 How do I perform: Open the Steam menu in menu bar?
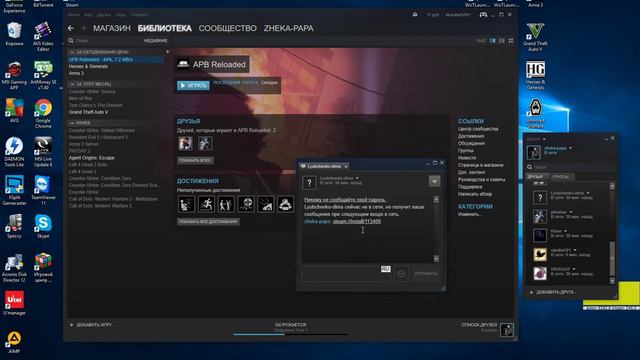(73, 14)
